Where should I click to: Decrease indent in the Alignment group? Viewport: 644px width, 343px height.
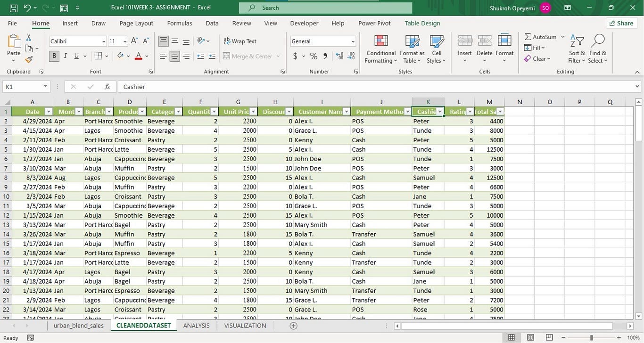[200, 56]
